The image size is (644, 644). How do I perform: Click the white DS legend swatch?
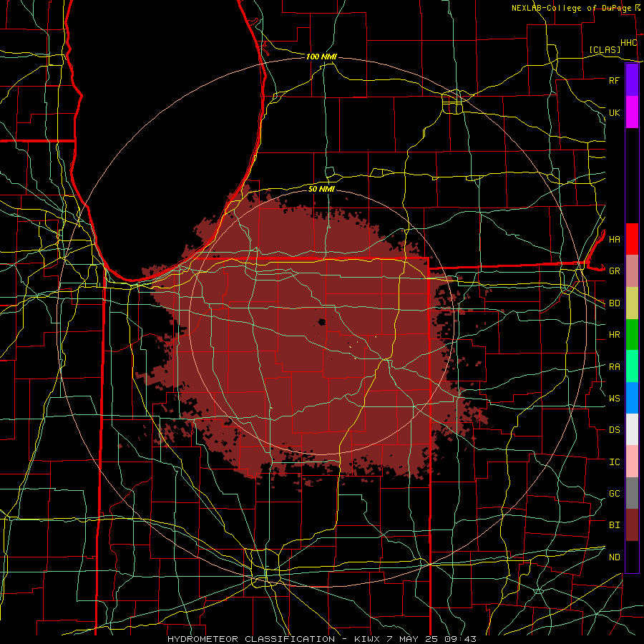(x=632, y=429)
